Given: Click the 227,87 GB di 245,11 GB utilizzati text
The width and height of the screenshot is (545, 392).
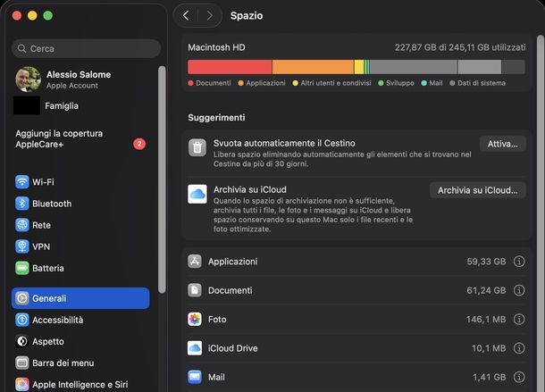Looking at the screenshot, I should [x=460, y=47].
